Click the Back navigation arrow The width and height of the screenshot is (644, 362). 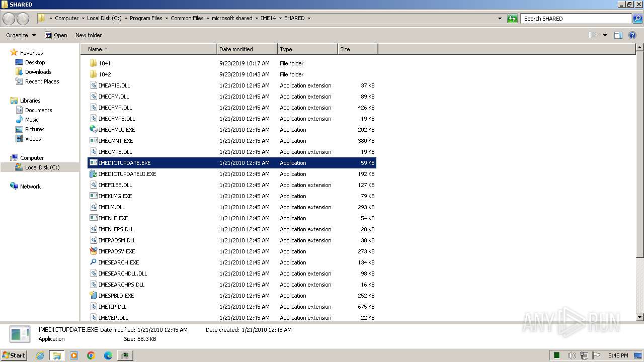[x=9, y=19]
